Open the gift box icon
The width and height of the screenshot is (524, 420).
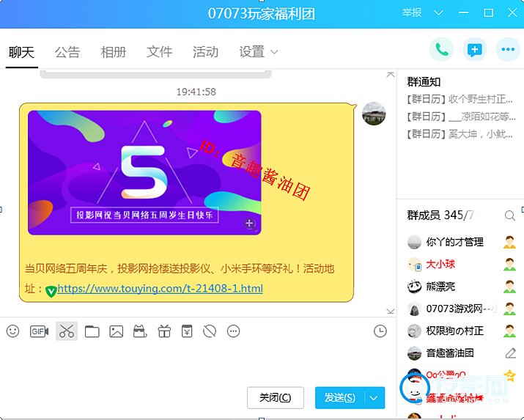pyautogui.click(x=164, y=331)
